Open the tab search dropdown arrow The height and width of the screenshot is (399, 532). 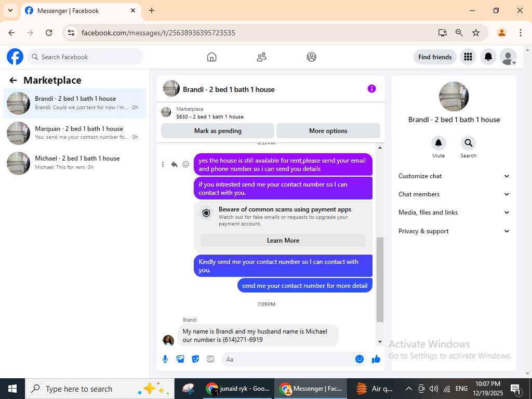pos(10,10)
